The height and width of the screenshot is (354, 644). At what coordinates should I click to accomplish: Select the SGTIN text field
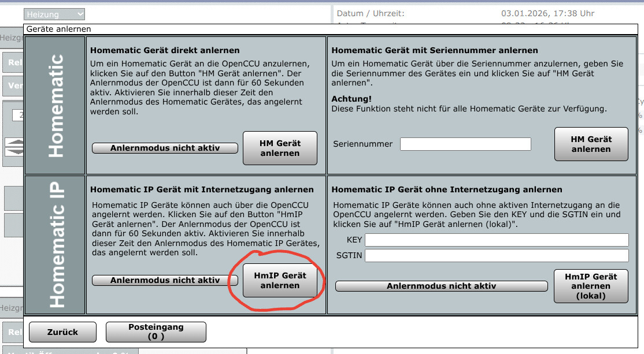pos(496,255)
